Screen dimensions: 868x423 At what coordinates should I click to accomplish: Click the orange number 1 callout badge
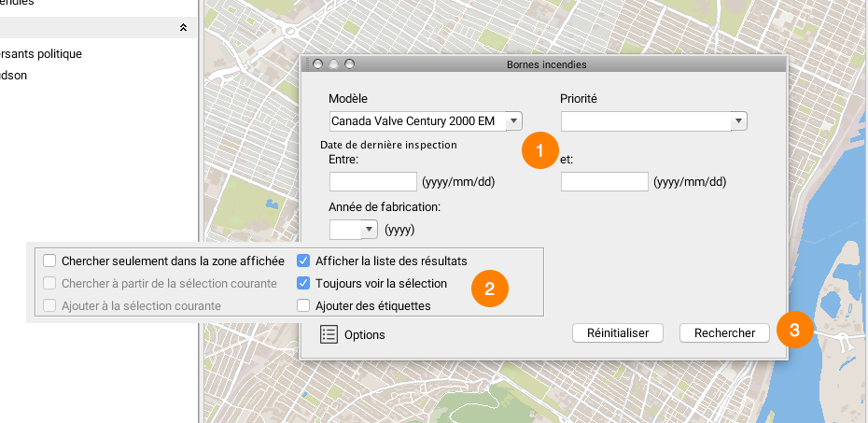(x=540, y=150)
